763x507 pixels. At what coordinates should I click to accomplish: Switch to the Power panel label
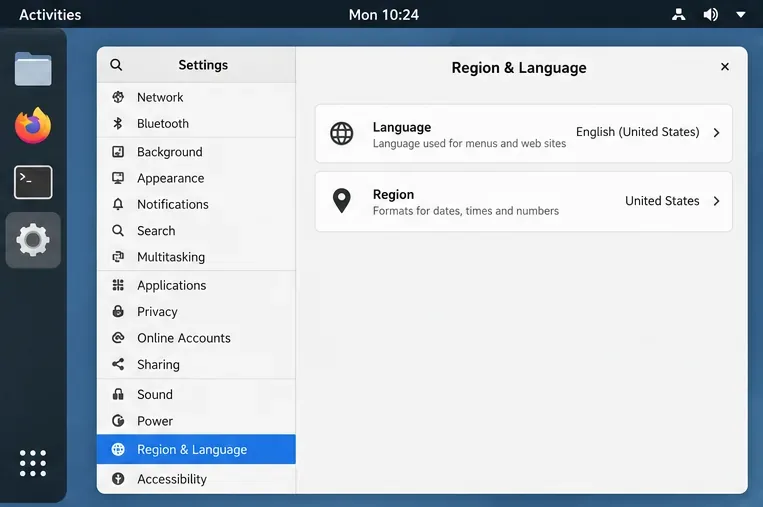[x=155, y=421]
